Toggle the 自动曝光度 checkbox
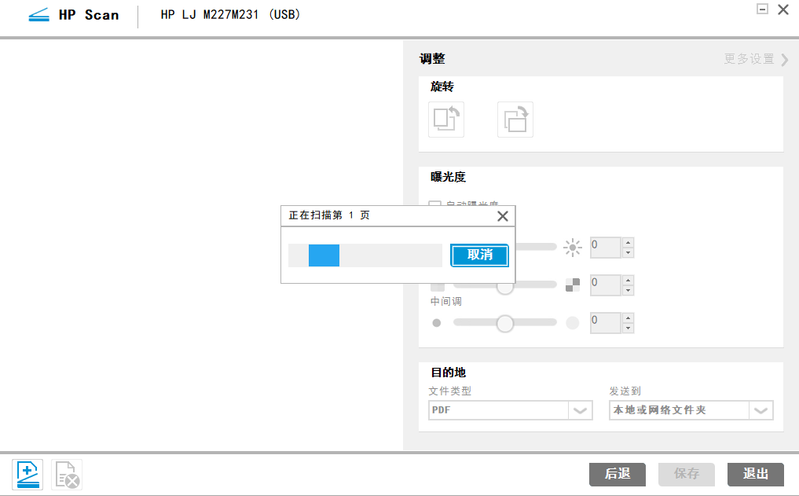The height and width of the screenshot is (496, 799). coord(435,206)
